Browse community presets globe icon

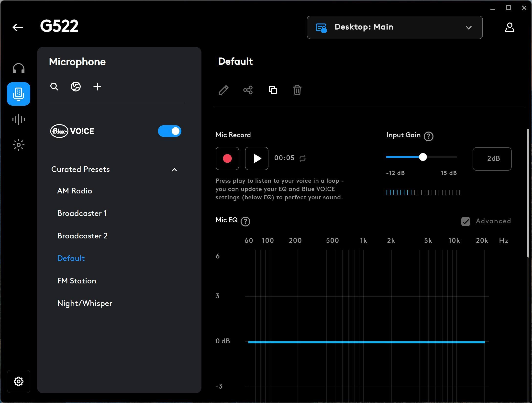click(76, 87)
